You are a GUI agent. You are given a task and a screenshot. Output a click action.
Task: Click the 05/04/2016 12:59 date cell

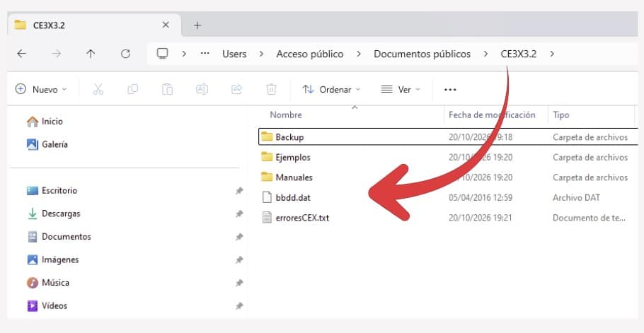pos(481,198)
